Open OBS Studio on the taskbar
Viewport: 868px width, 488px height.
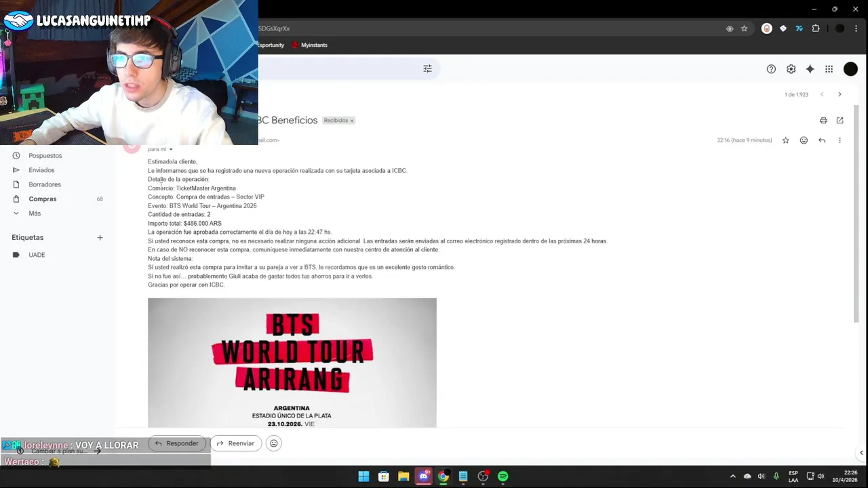pos(483,476)
